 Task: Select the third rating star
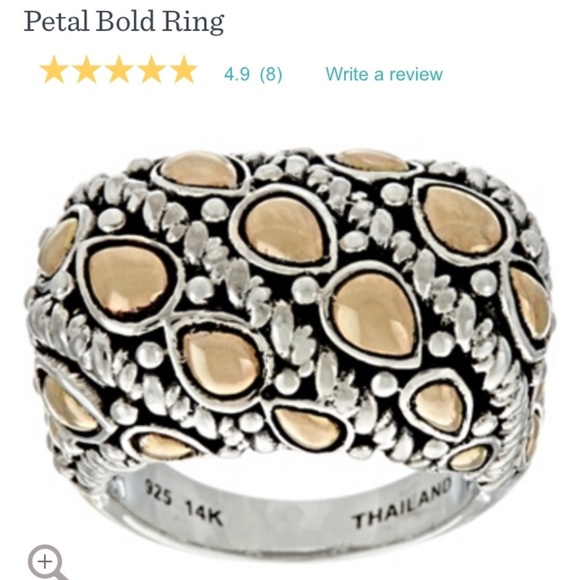click(x=119, y=69)
